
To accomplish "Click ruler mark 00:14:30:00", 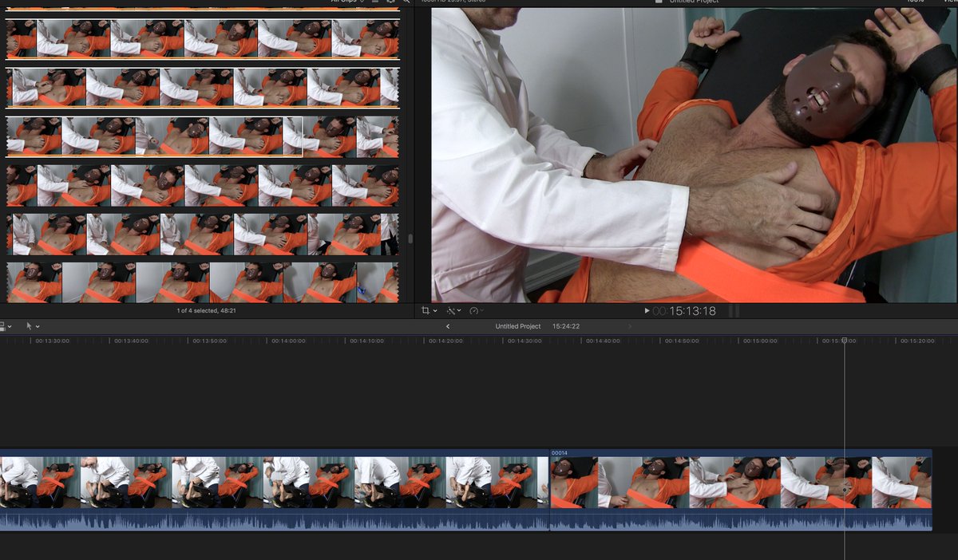I will pyautogui.click(x=524, y=341).
